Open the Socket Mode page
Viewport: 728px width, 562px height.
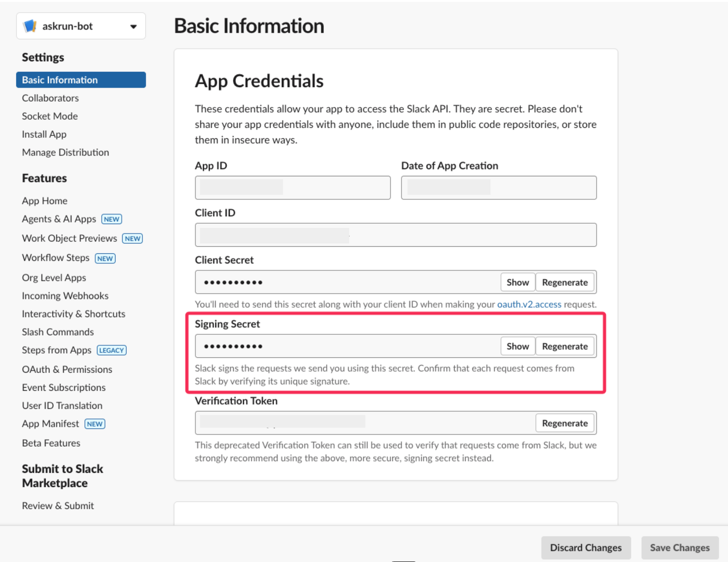tap(50, 116)
